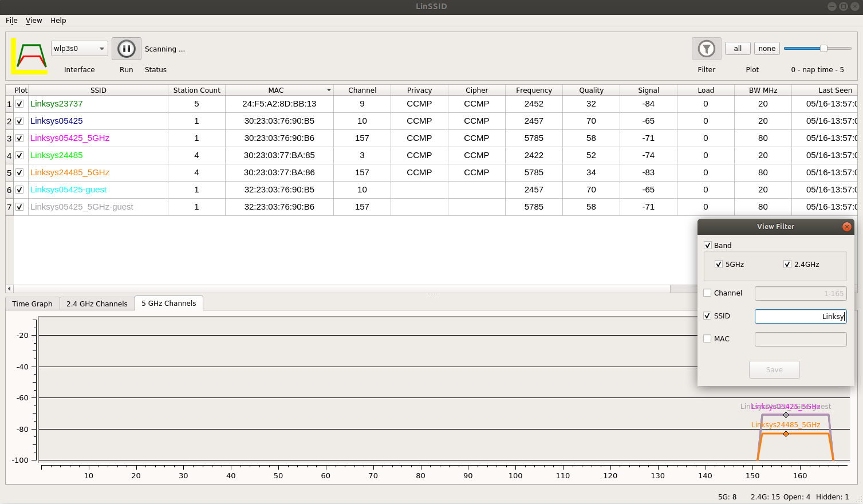Image resolution: width=863 pixels, height=504 pixels.
Task: Open the File menu
Action: click(x=11, y=20)
